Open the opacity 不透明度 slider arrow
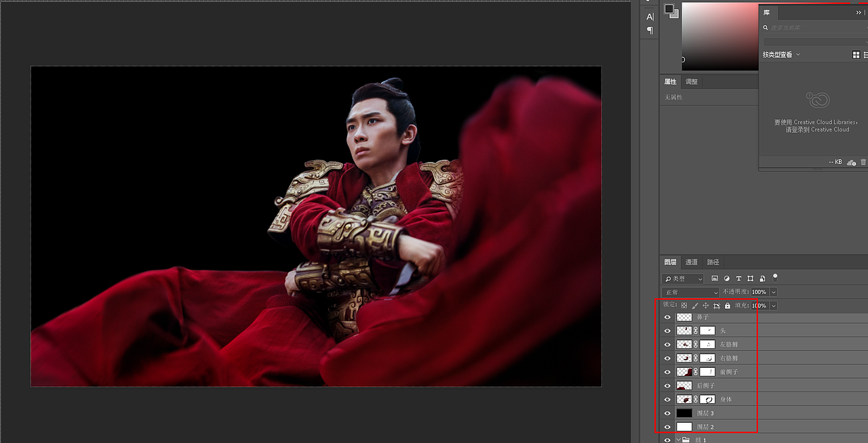 coord(774,292)
